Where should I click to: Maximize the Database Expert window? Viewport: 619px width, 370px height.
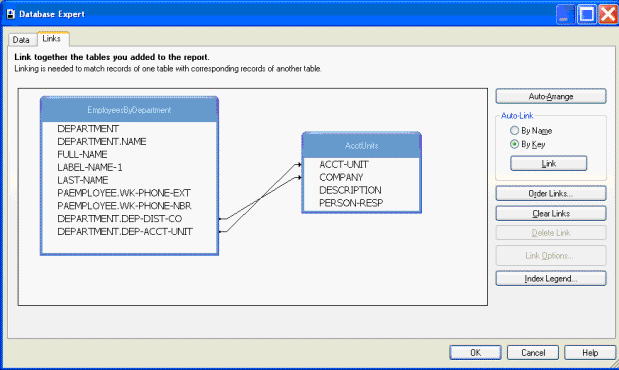coord(587,15)
